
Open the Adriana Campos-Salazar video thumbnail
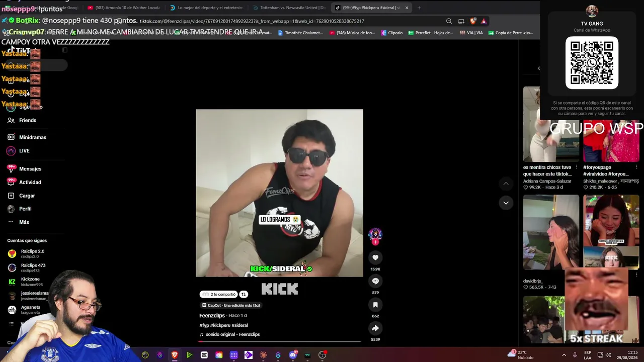(x=551, y=124)
